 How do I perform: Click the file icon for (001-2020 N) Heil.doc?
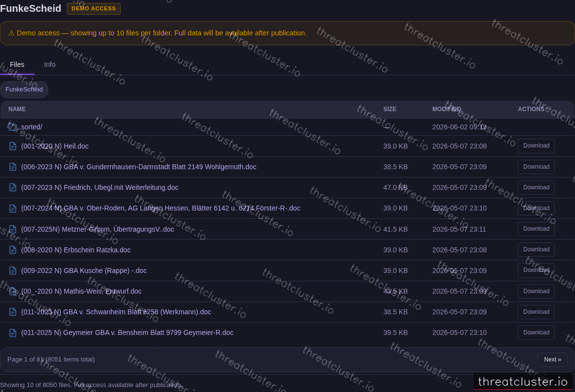12,146
